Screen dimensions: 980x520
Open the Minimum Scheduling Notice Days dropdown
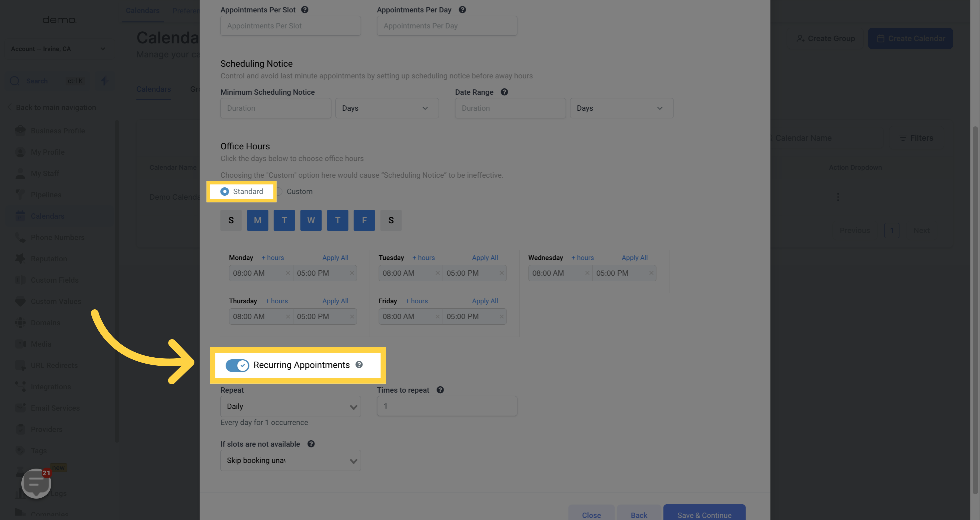[386, 108]
